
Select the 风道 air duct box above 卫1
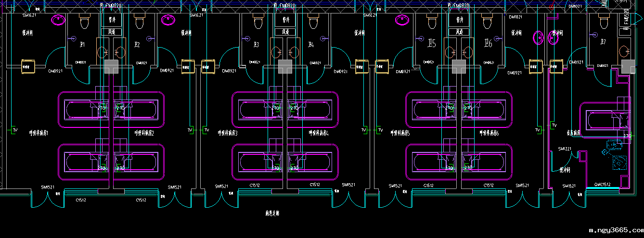tap(112, 32)
